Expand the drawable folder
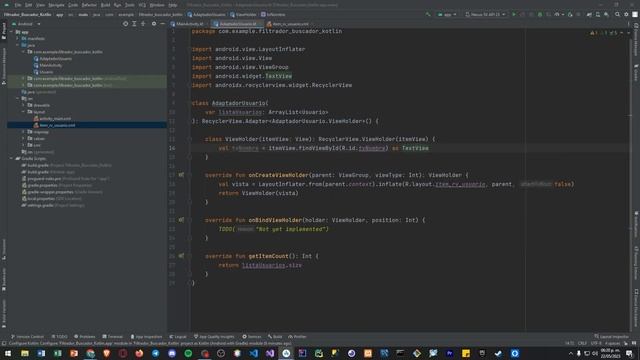The image size is (640, 360). 24,105
